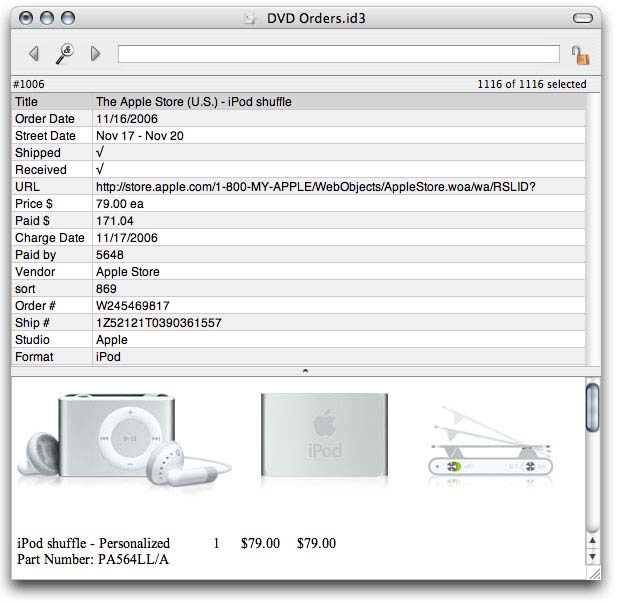Click the Charge Date value 11/17/2006
Screen dimensions: 619x603
click(127, 238)
